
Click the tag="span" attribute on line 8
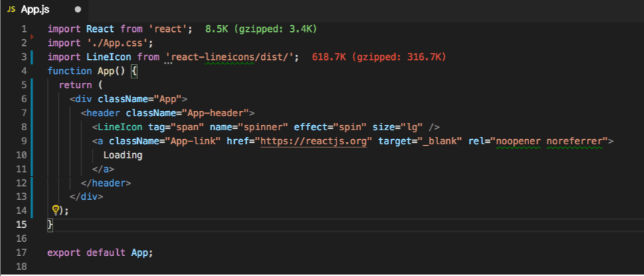click(x=176, y=127)
